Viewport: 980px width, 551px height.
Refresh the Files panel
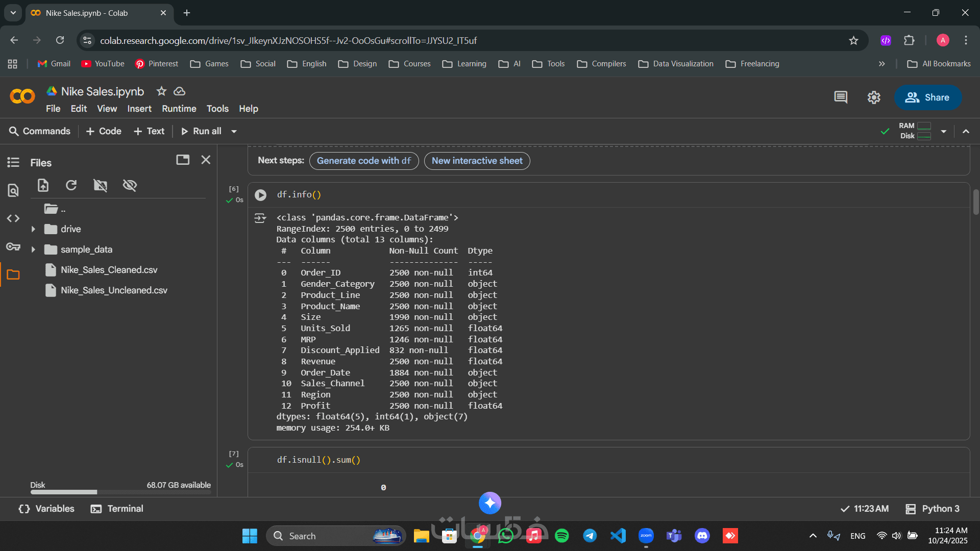(71, 185)
